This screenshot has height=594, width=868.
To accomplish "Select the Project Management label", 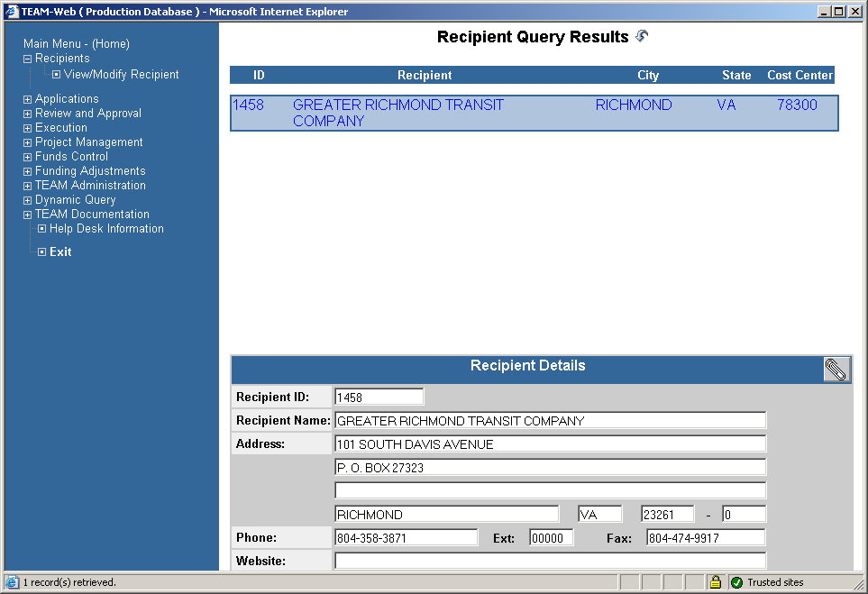I will (88, 142).
